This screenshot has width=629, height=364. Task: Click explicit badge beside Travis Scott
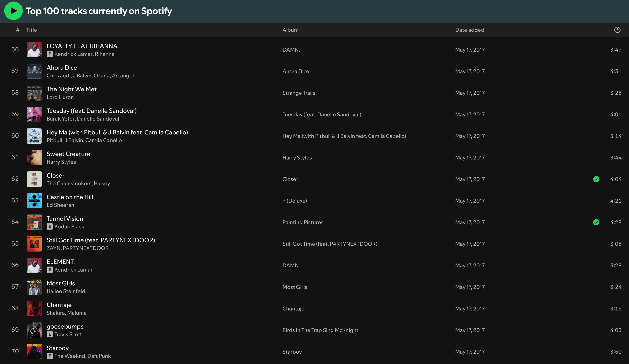click(50, 334)
